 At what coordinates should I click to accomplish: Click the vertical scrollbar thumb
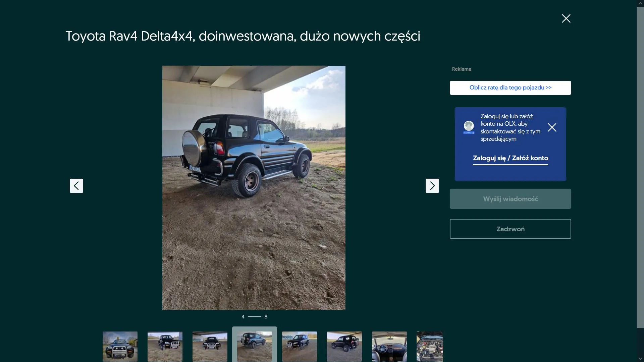tap(640, 168)
